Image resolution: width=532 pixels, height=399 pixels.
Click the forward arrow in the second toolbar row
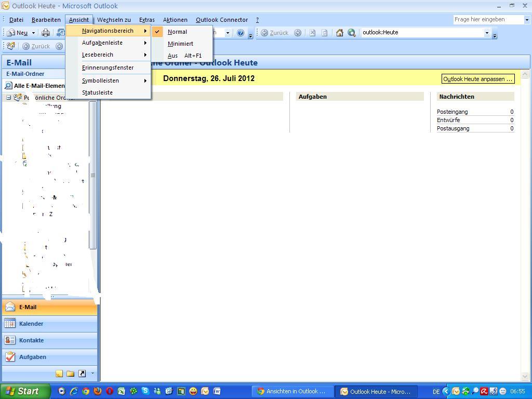(x=59, y=46)
